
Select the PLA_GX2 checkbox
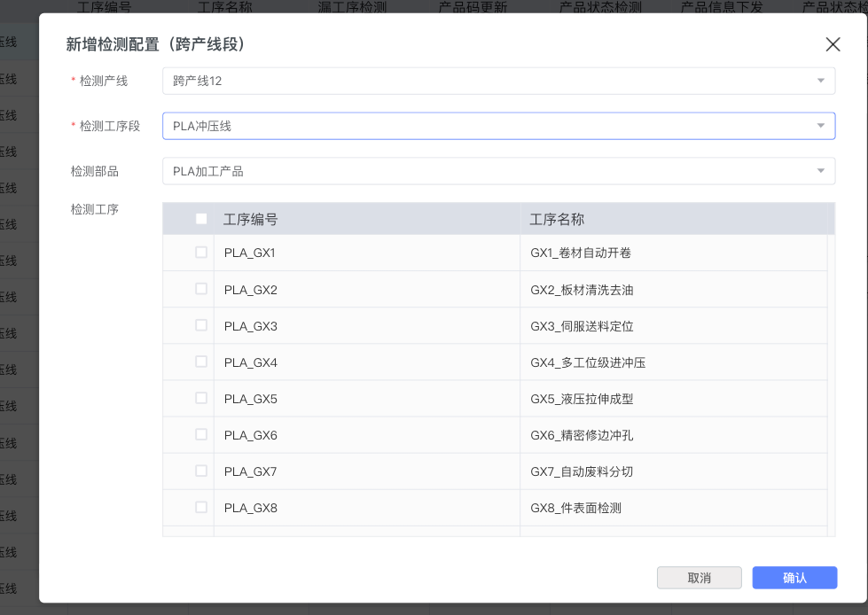pos(201,289)
